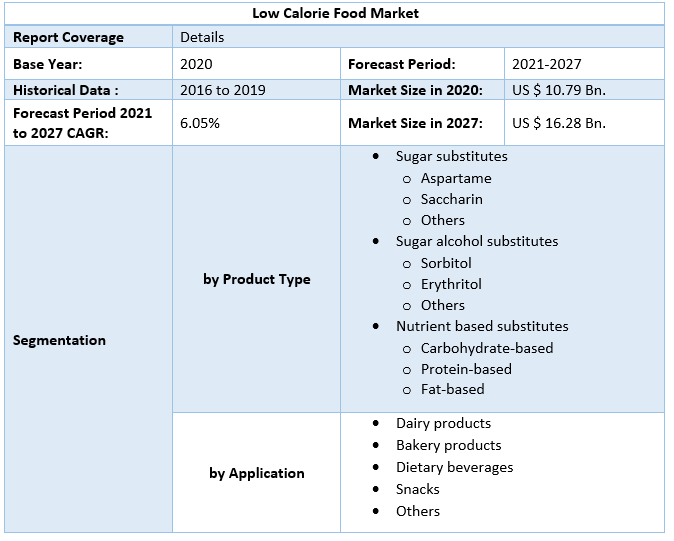Select the 'Dietary beverages' list entry
Image resolution: width=674 pixels, height=541 pixels.
tap(454, 467)
